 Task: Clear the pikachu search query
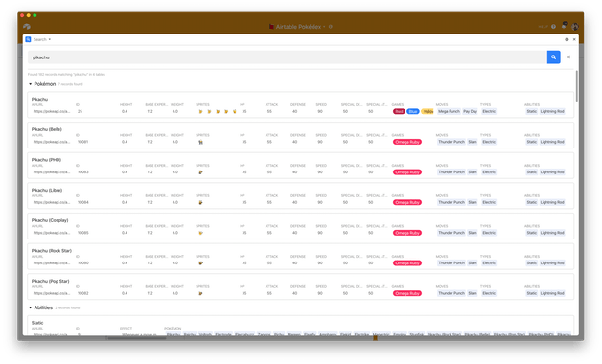(x=568, y=57)
